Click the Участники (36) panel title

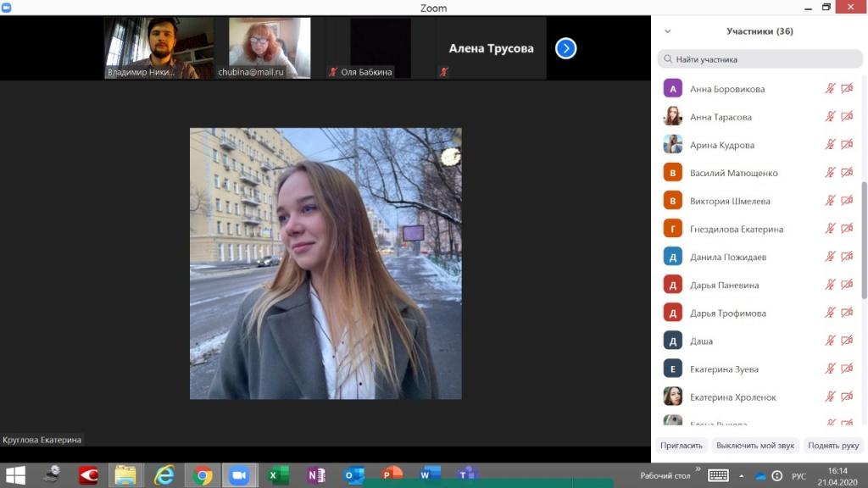pos(759,31)
